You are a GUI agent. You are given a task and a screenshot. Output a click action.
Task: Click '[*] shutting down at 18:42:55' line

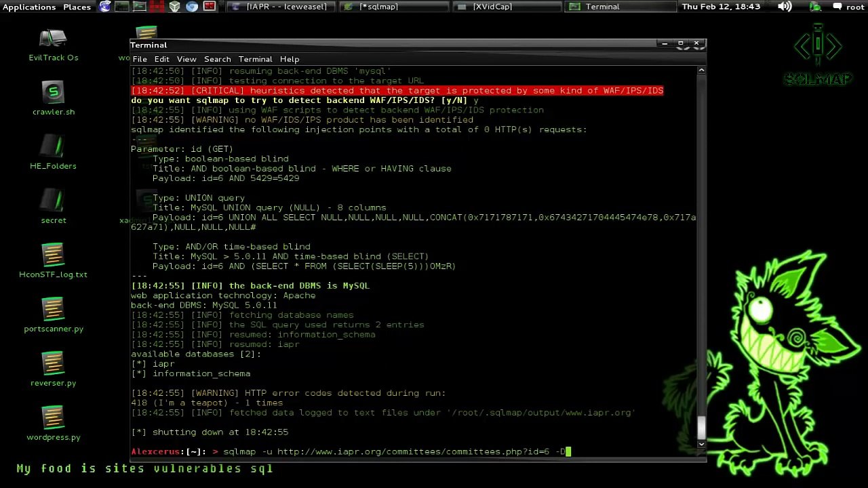[x=210, y=432]
